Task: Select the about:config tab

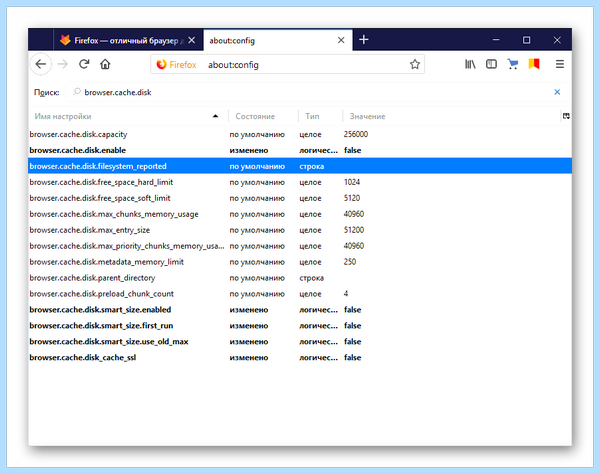Action: 278,40
